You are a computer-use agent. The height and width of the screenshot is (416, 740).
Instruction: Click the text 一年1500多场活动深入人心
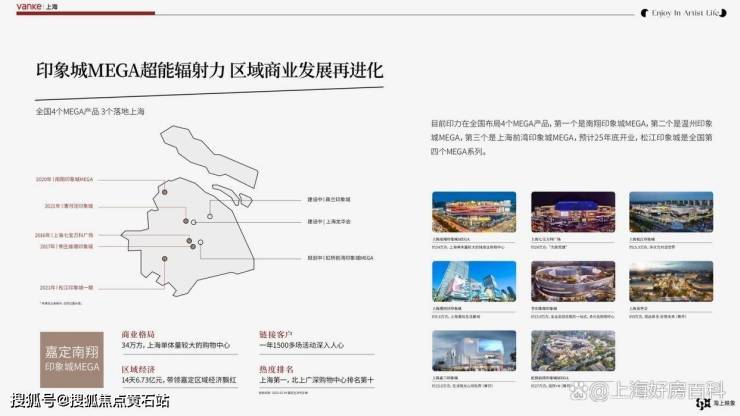click(301, 345)
